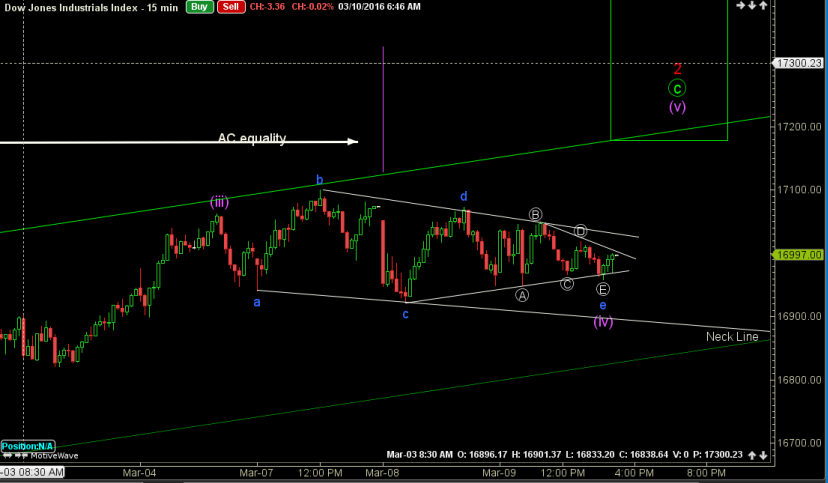
Task: Click the up arrow beside the OHLC readout
Action: (x=752, y=455)
